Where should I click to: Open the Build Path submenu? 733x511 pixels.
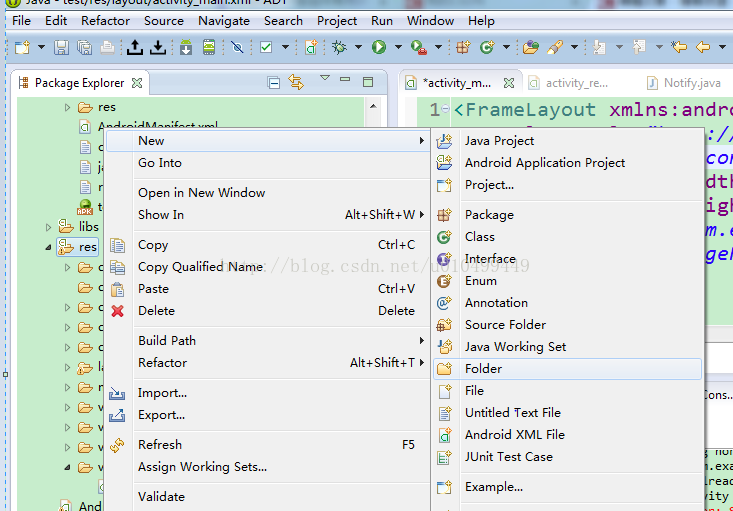tap(266, 341)
